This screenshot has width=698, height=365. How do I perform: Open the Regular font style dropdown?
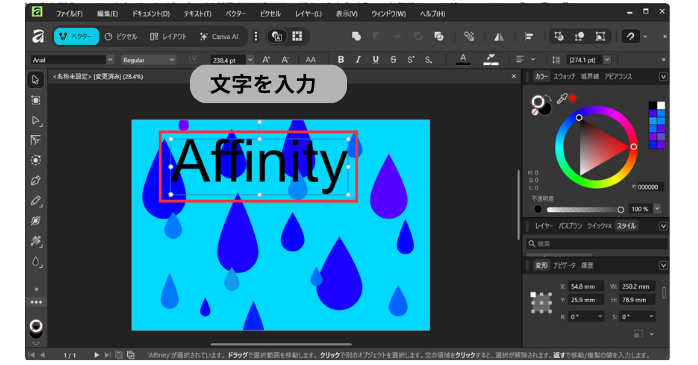149,60
